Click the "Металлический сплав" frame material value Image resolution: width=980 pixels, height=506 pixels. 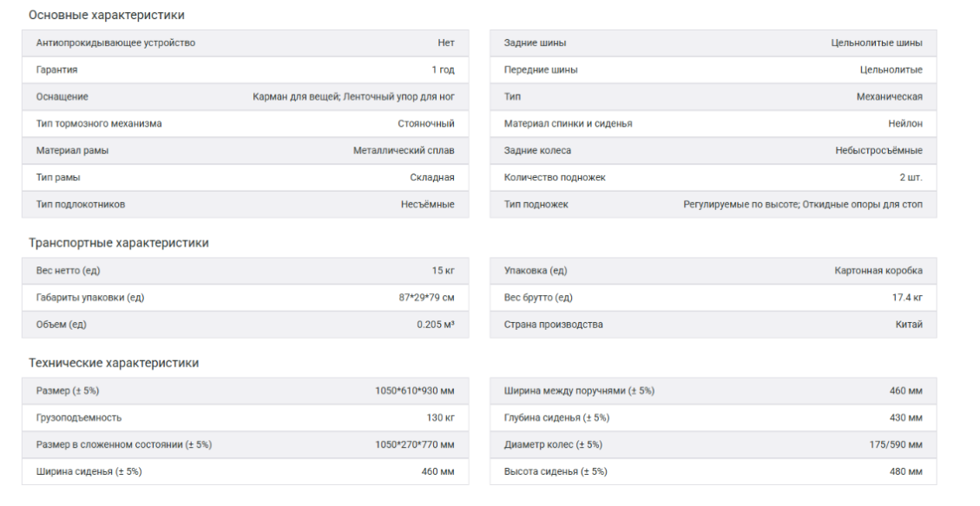pos(404,150)
